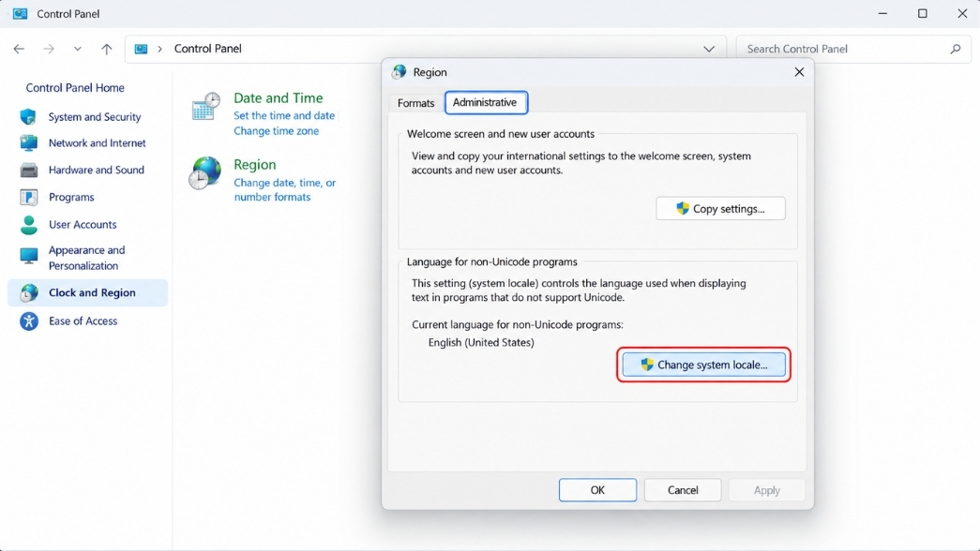Click Control Panel breadcrumb in address bar
The image size is (980, 551).
tap(207, 49)
